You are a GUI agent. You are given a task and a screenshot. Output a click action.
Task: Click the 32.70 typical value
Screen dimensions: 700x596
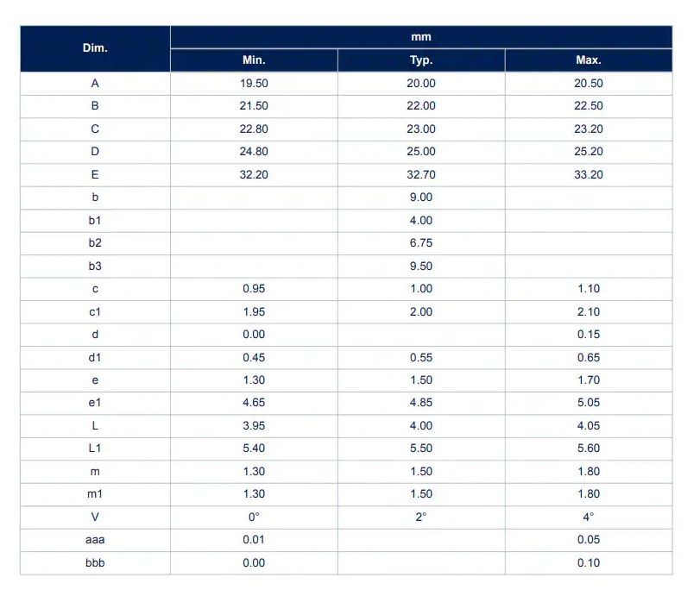pos(420,174)
